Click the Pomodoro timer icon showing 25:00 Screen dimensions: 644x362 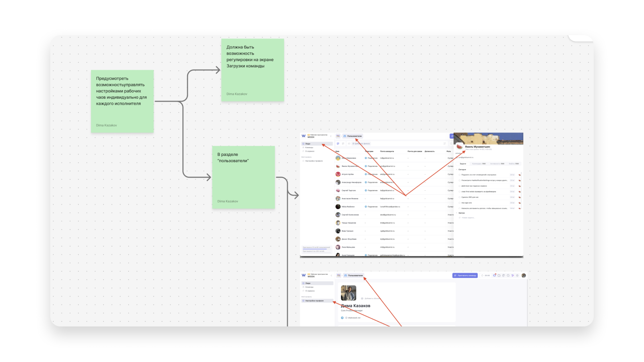pos(486,276)
